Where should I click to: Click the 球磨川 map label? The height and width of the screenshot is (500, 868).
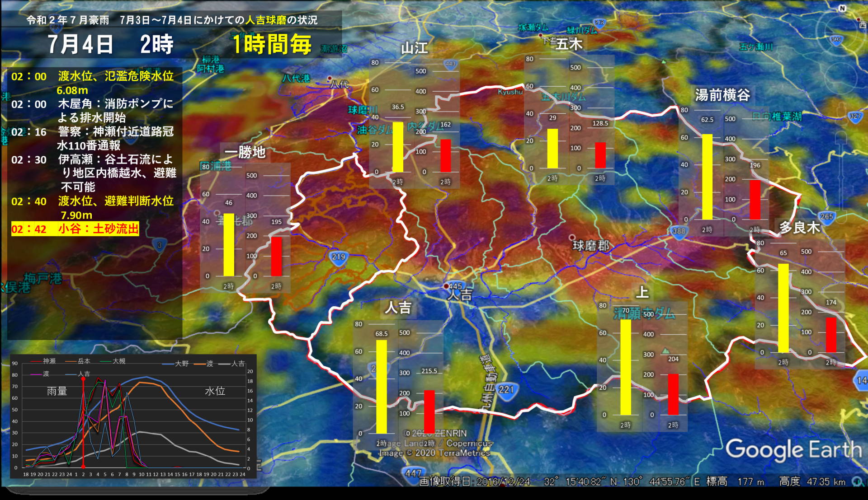point(363,110)
